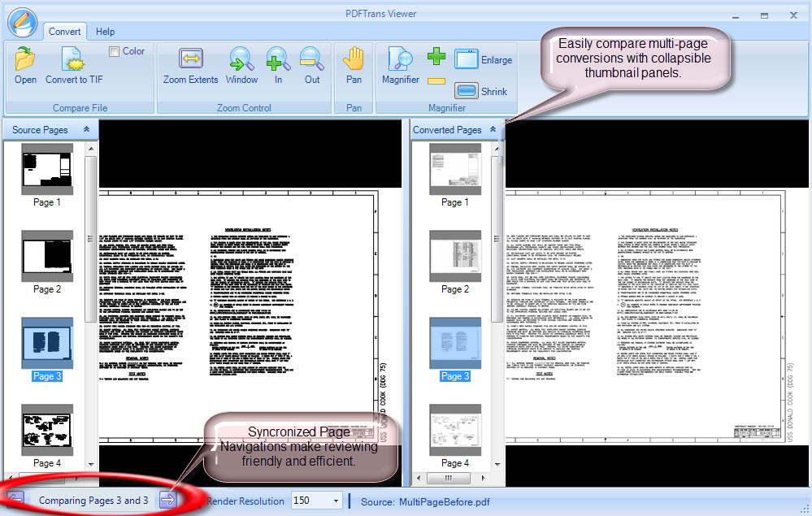Switch to the Convert ribbon tab
The width and height of the screenshot is (812, 516).
click(65, 32)
